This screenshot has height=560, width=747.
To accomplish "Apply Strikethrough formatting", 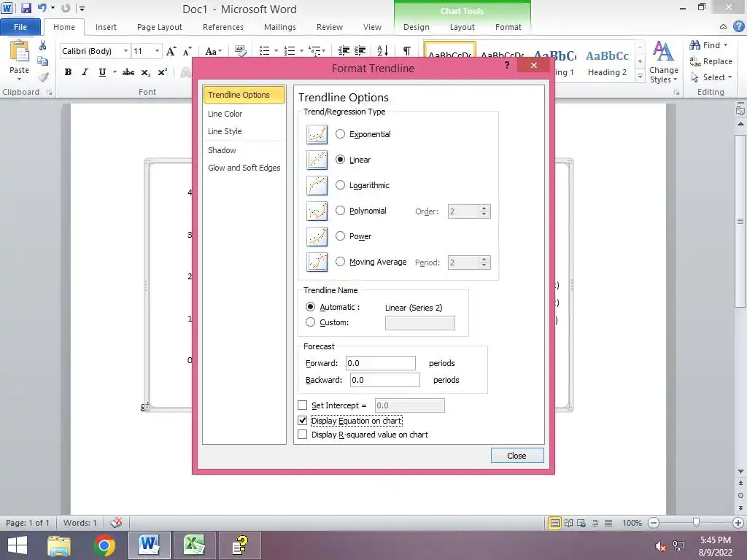I will (128, 72).
